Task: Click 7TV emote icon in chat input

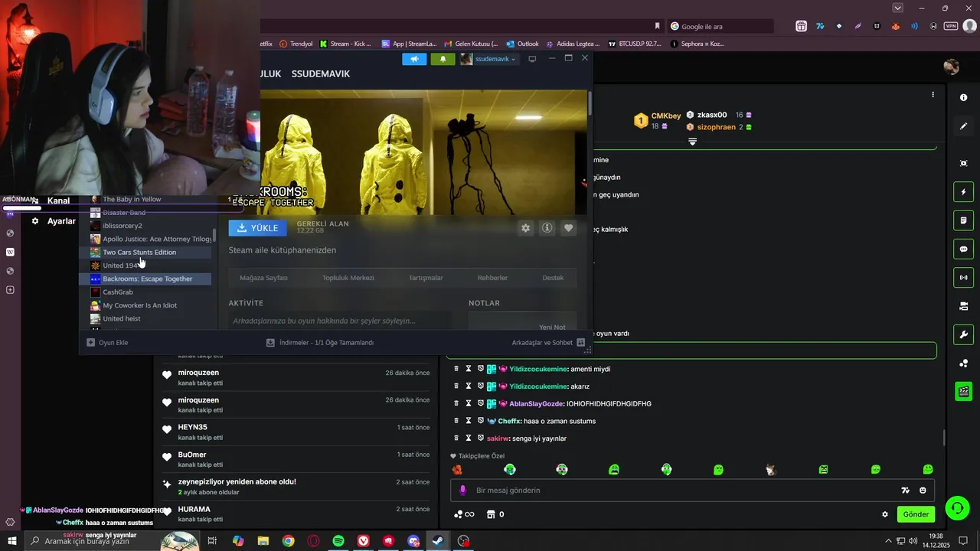Action: [905, 491]
